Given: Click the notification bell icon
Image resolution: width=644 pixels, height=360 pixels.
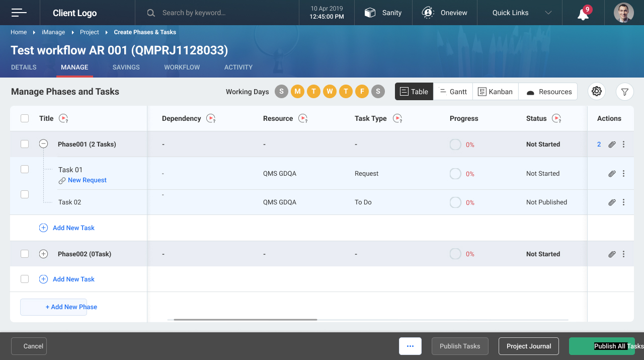Looking at the screenshot, I should coord(583,14).
